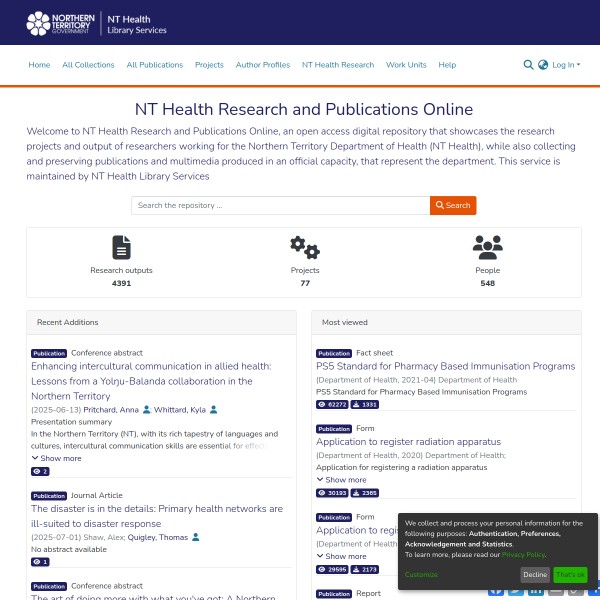
Task: Click the header search magnifier icon
Action: [x=528, y=65]
